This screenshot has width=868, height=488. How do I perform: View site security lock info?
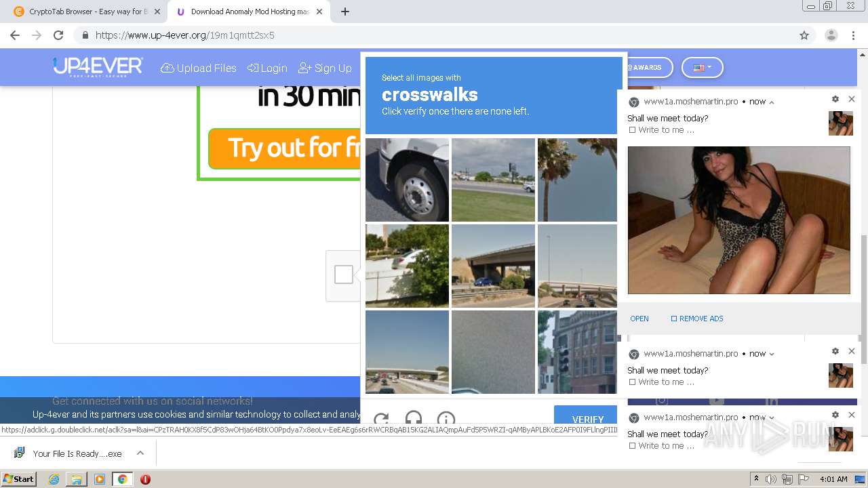[x=85, y=35]
